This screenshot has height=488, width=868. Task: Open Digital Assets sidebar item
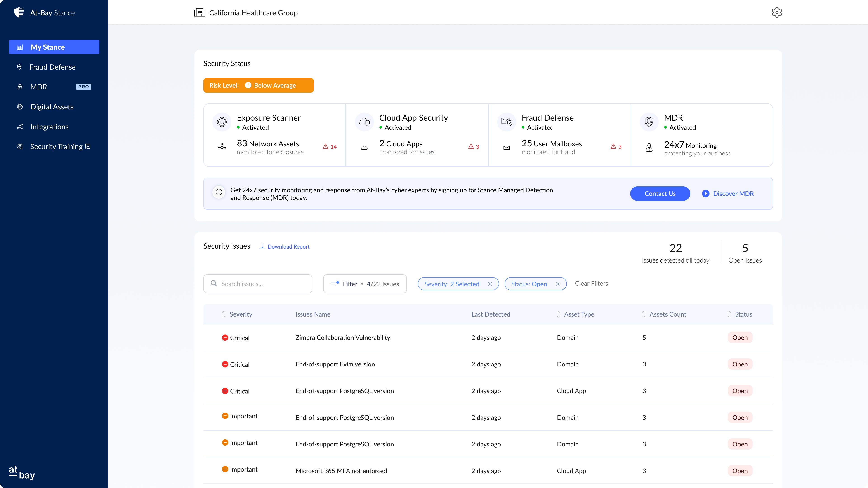click(52, 107)
